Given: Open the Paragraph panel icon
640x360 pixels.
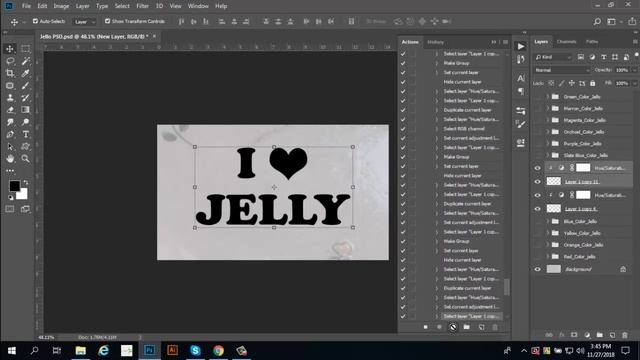Looking at the screenshot, I should [521, 91].
